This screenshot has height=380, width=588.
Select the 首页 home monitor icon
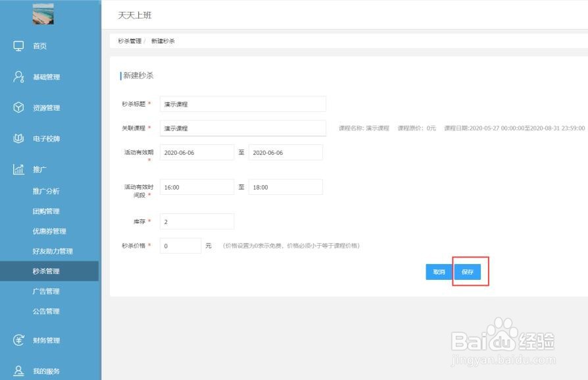pos(18,45)
